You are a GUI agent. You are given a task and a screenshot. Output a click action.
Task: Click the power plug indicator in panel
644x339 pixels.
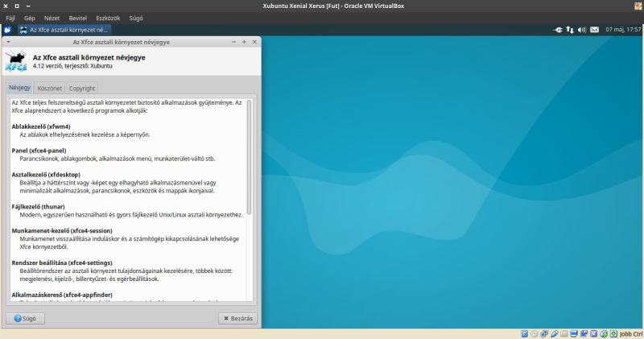(558, 30)
